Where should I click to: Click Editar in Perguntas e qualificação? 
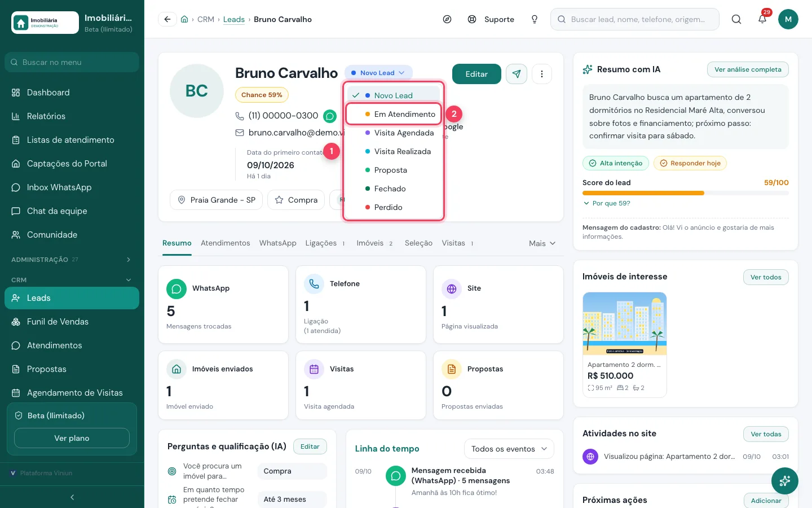310,446
